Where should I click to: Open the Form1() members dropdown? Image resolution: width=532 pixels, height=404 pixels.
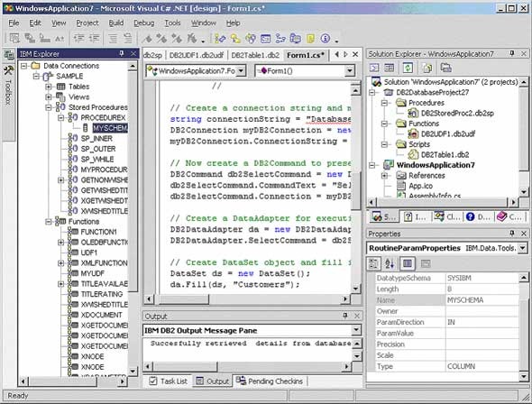[x=350, y=71]
